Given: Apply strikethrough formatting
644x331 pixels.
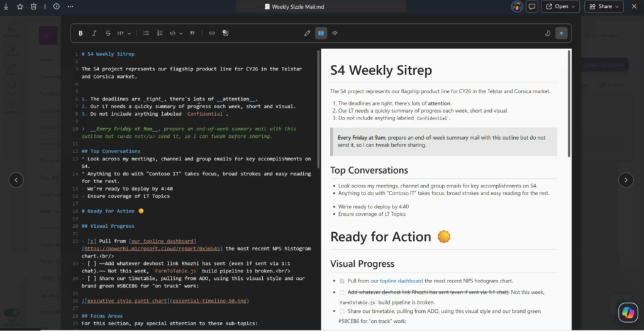Looking at the screenshot, I should click(x=108, y=33).
